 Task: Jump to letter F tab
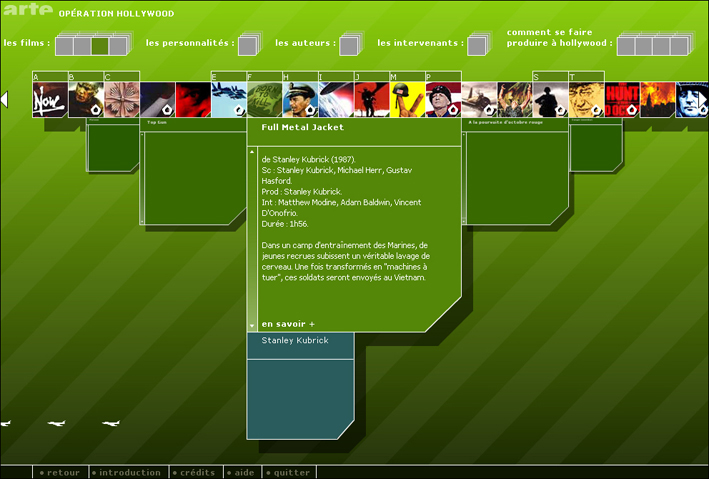(265, 76)
